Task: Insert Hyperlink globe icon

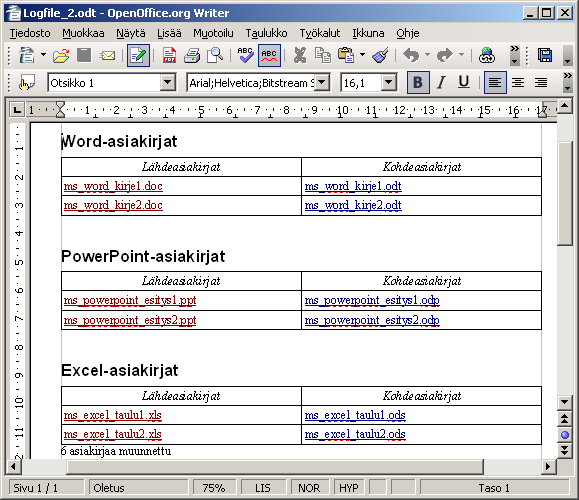Action: (x=487, y=55)
